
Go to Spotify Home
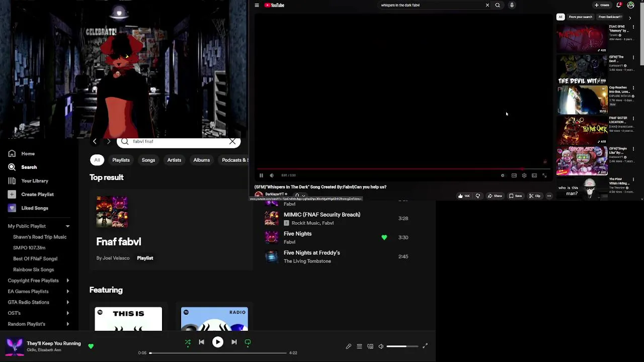tap(21, 153)
